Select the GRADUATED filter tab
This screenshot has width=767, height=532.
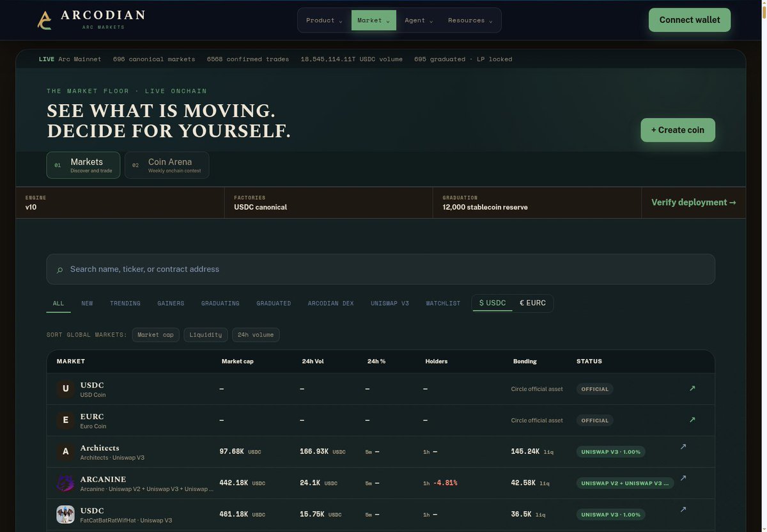point(274,303)
